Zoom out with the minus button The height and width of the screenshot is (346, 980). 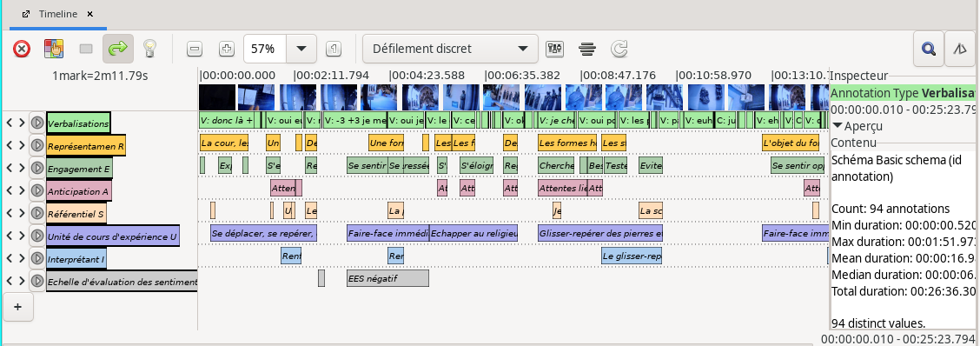(195, 49)
